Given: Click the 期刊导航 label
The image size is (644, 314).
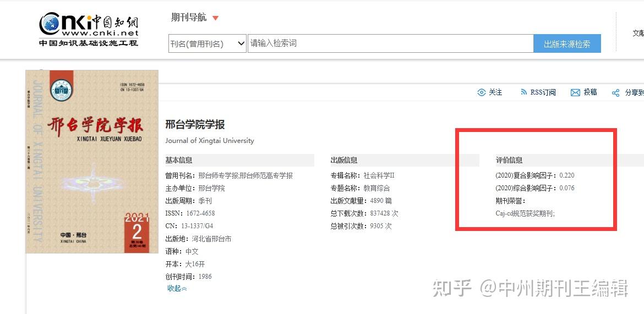Looking at the screenshot, I should coord(189,18).
